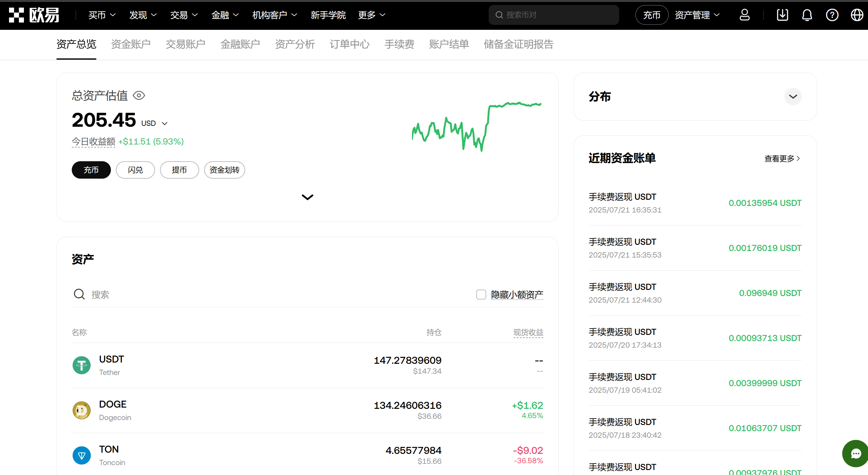868x475 pixels.
Task: Click the 提币 withdraw button
Action: pos(179,170)
